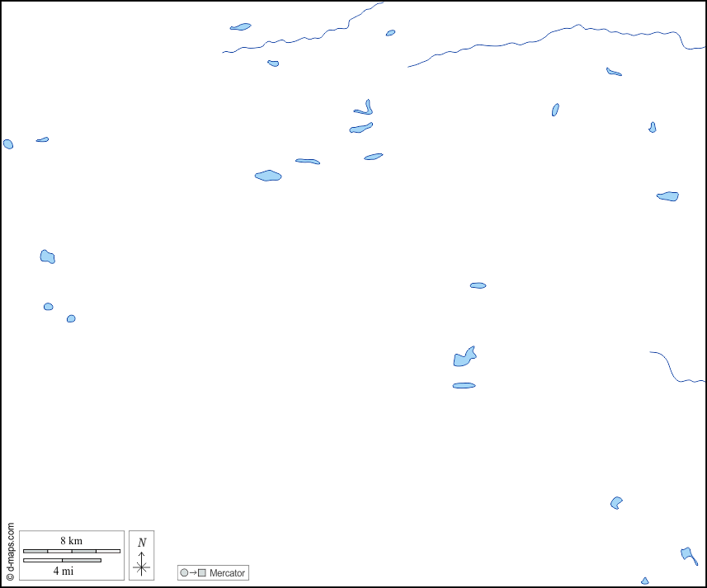Click the elongated oval lake below the largest lake
The width and height of the screenshot is (707, 588).
pyautogui.click(x=464, y=385)
